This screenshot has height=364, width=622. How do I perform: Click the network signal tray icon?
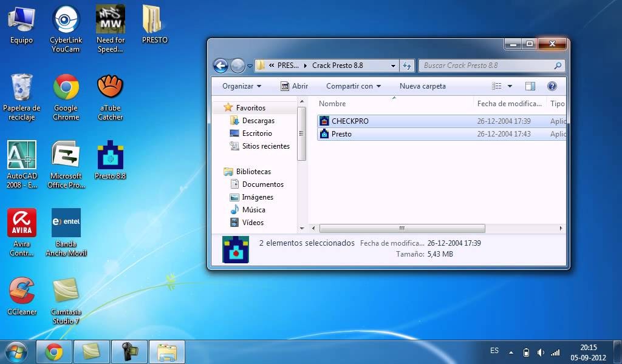556,352
